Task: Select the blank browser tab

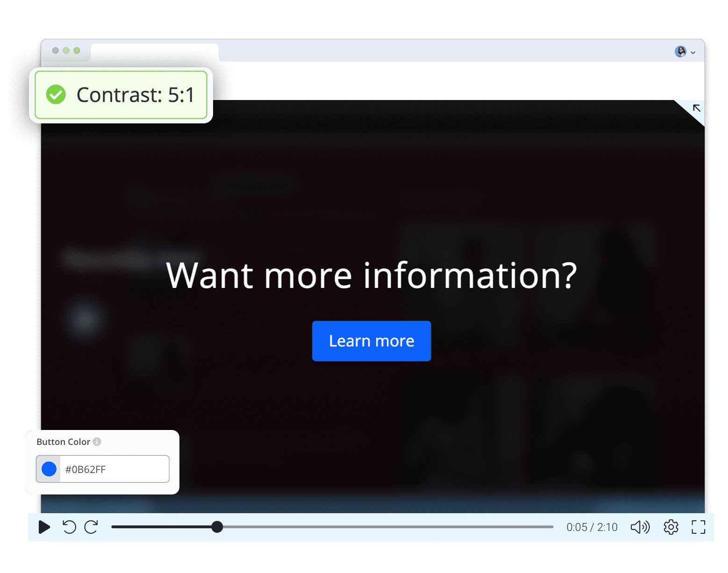Action: click(155, 52)
